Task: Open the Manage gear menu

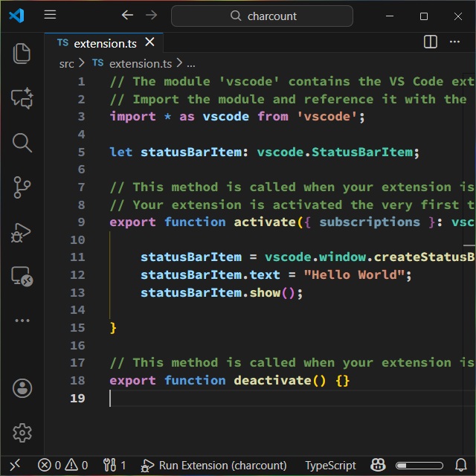Action: tap(22, 432)
